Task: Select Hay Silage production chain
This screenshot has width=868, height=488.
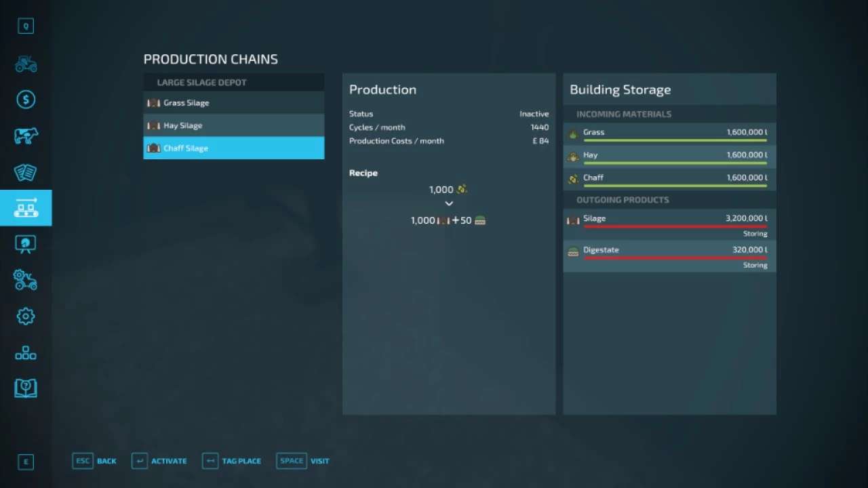Action: [233, 125]
